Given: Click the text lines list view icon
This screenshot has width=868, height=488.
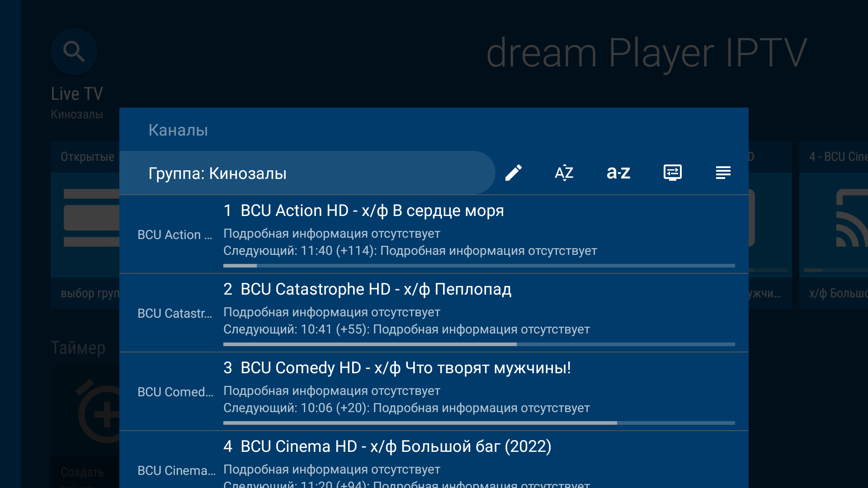Looking at the screenshot, I should pyautogui.click(x=723, y=173).
